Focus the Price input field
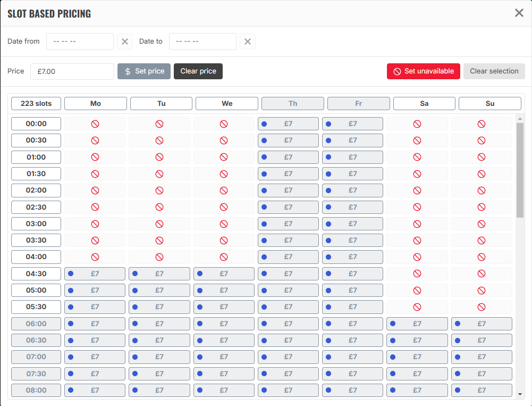The image size is (532, 406). 72,71
